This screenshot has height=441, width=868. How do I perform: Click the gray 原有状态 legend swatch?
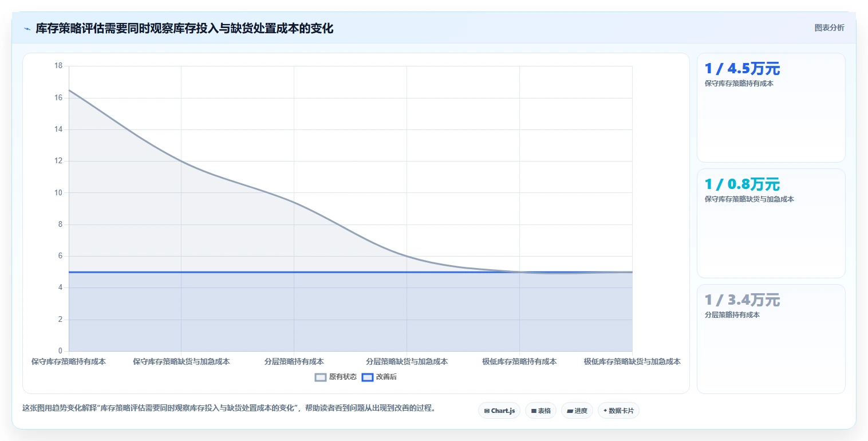[321, 377]
